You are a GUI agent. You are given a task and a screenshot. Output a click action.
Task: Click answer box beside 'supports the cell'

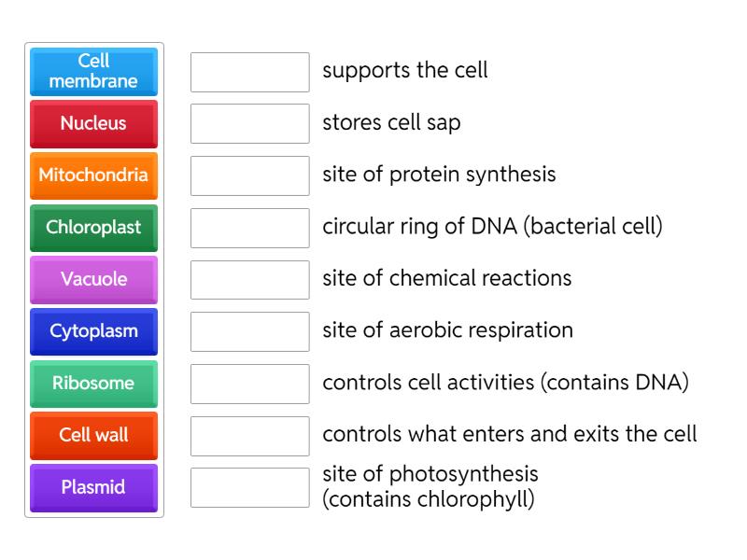249,72
